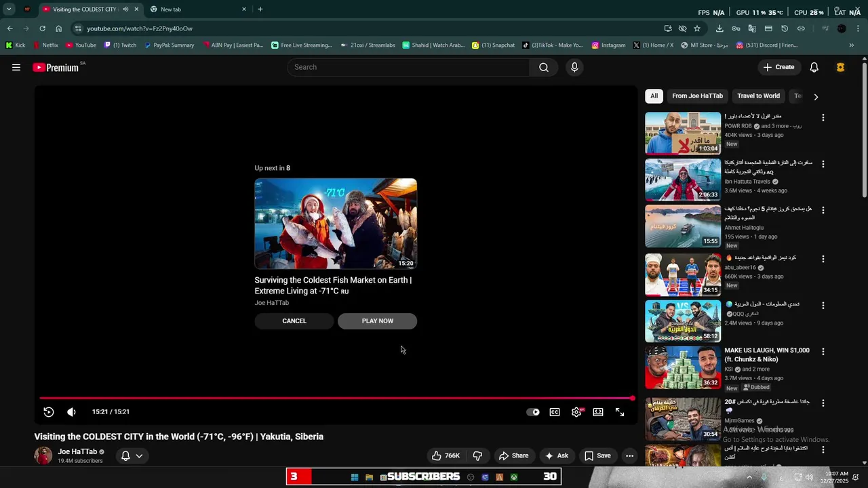Start voice search with the microphone
This screenshot has height=488, width=868.
tap(574, 67)
